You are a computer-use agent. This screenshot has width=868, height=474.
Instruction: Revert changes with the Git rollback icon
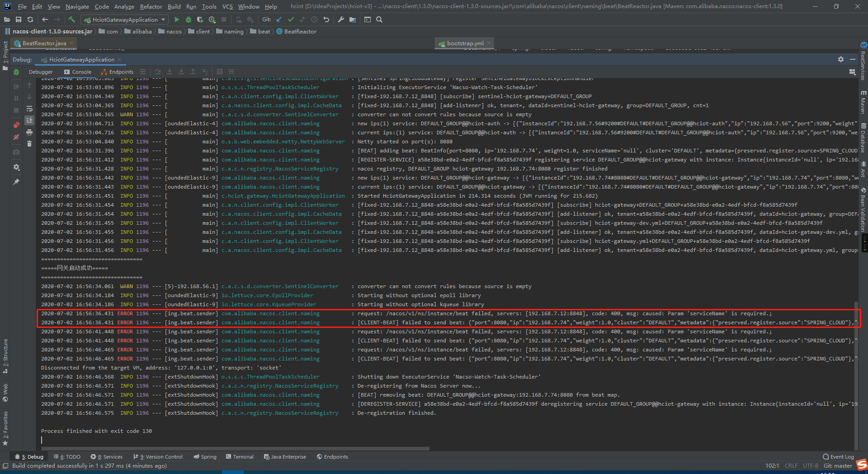click(x=326, y=19)
